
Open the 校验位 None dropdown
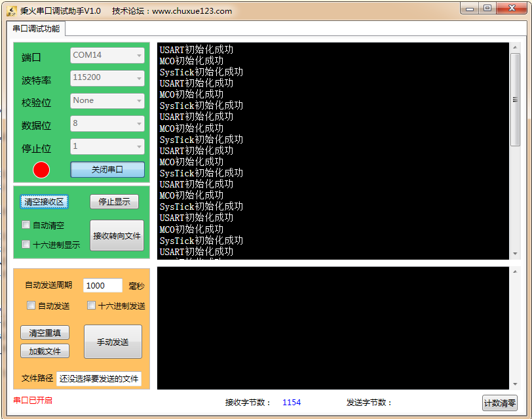coord(107,101)
